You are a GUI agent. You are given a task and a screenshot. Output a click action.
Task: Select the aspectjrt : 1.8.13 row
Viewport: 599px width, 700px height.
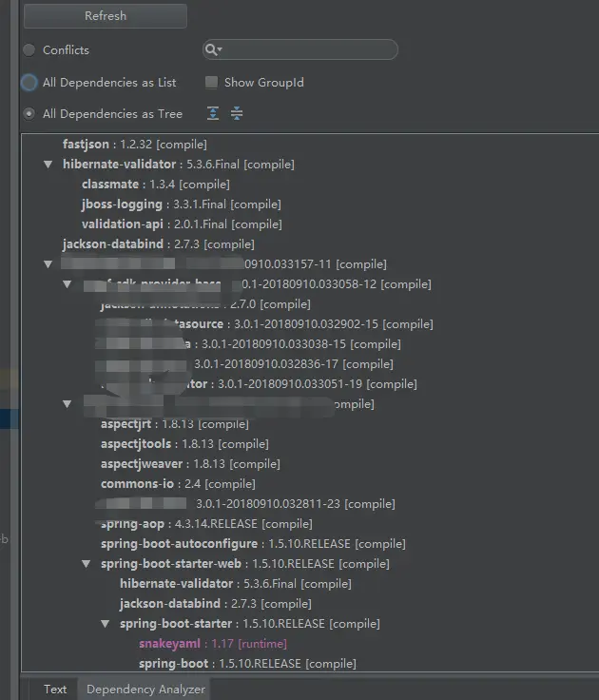pyautogui.click(x=175, y=424)
